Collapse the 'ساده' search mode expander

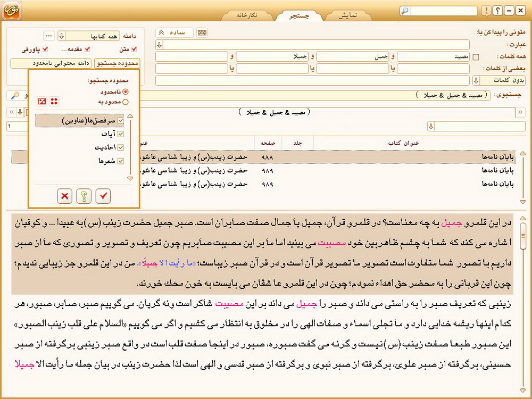point(162,33)
